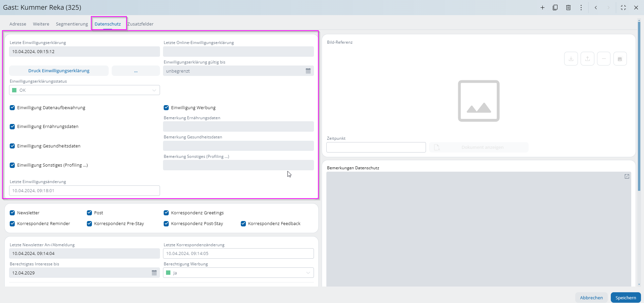This screenshot has width=644, height=303.
Task: Go to previous guest with left arrow
Action: (x=596, y=7)
